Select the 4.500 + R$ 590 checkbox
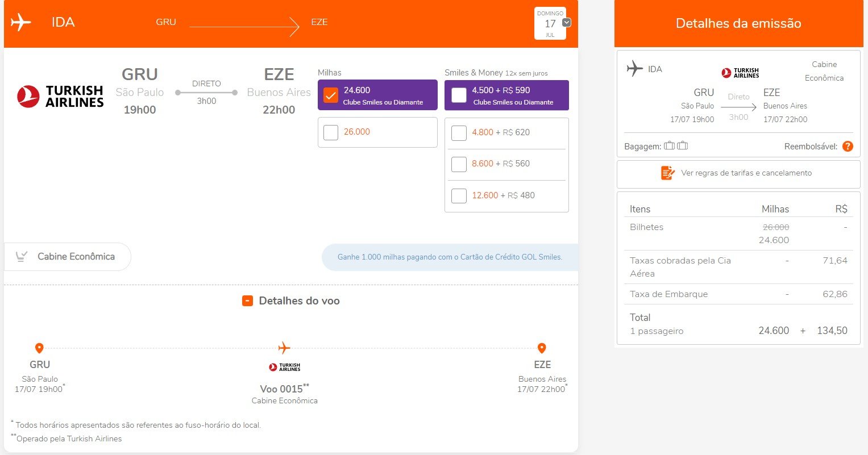This screenshot has height=455, width=868. pos(459,95)
